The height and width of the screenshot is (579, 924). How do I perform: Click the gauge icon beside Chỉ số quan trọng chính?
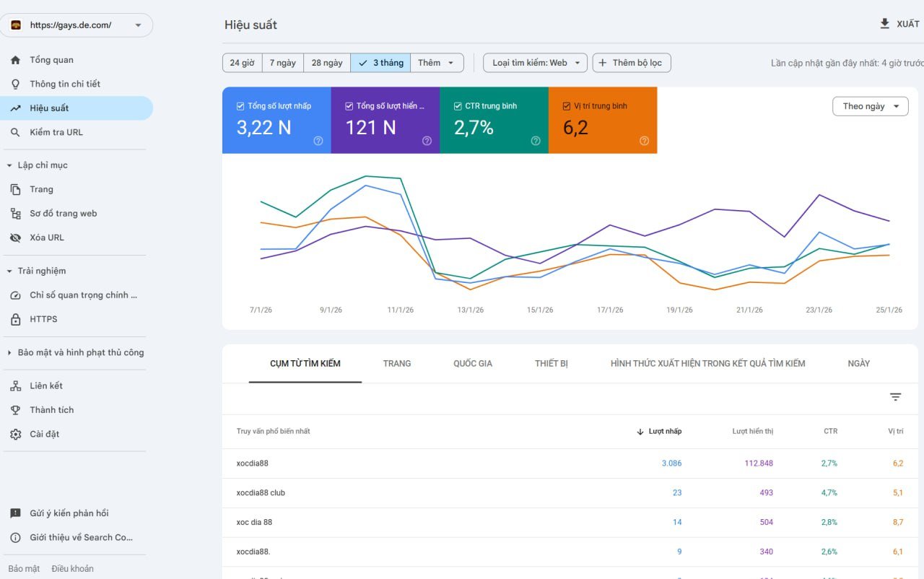click(15, 295)
